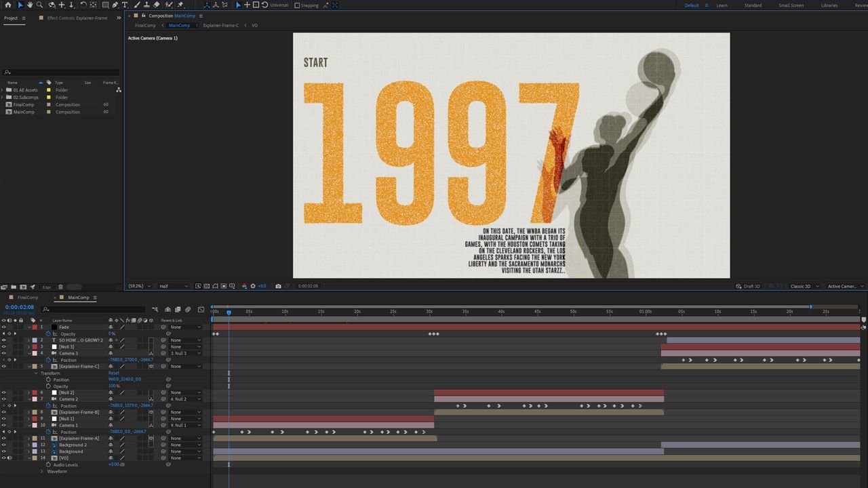Screen dimensions: 868x488
Task: Open parent dropdown for Camera 2 layer
Action: click(x=184, y=399)
